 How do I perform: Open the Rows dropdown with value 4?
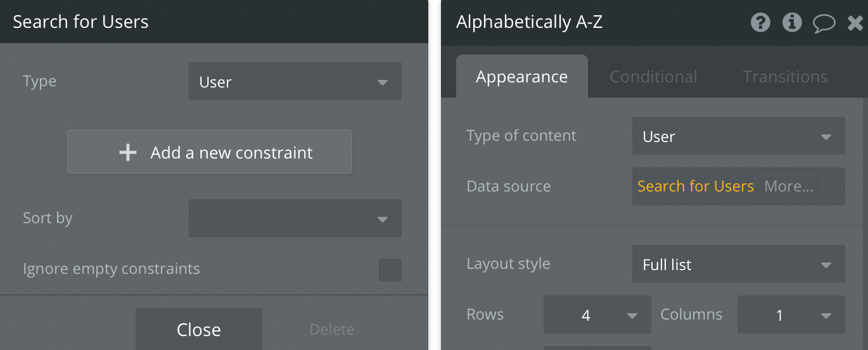597,314
